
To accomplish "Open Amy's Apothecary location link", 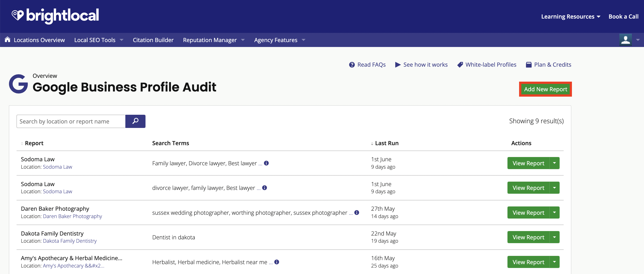I will 73,266.
